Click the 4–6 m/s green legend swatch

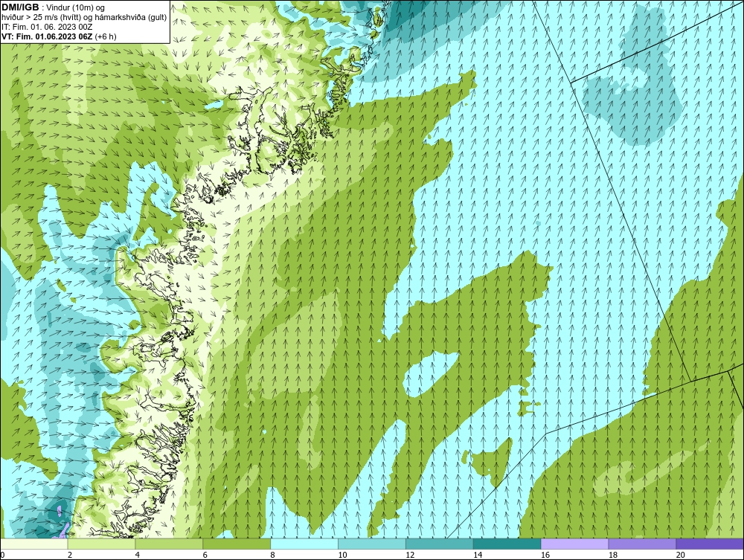pos(169,544)
